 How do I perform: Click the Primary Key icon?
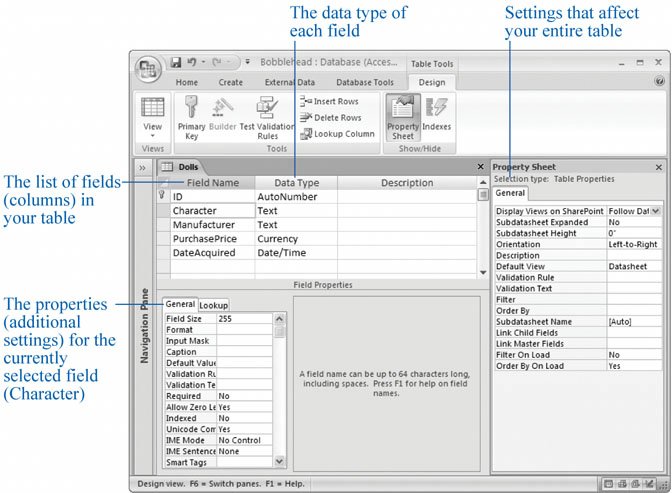click(190, 115)
